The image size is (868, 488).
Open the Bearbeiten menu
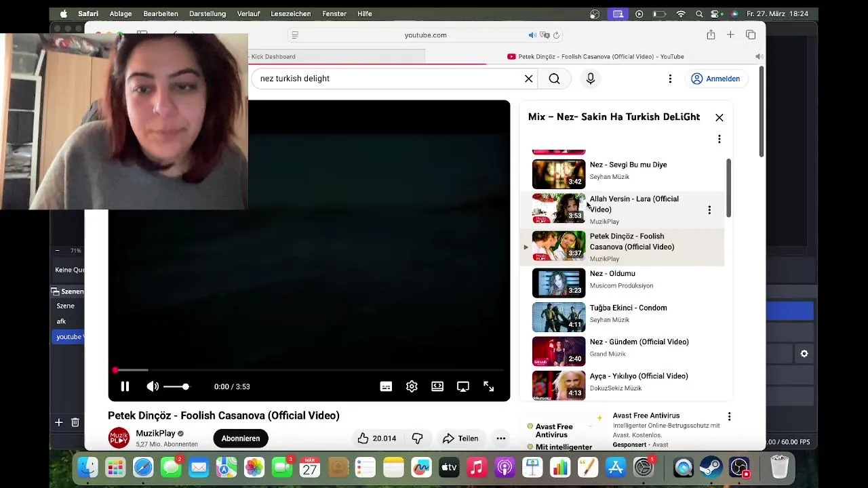[x=161, y=14]
